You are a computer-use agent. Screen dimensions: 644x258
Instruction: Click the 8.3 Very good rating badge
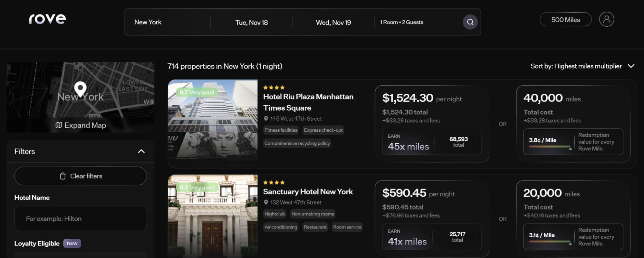pyautogui.click(x=197, y=187)
